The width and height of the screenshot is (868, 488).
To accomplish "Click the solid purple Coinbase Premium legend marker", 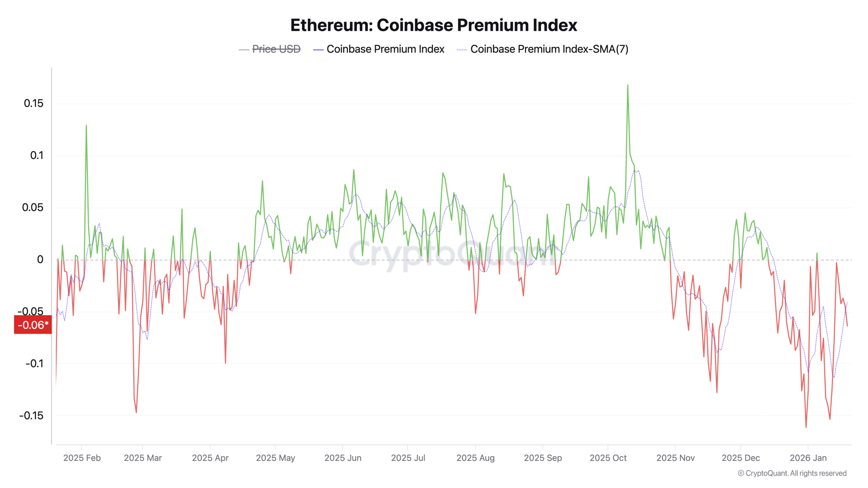I will 318,50.
